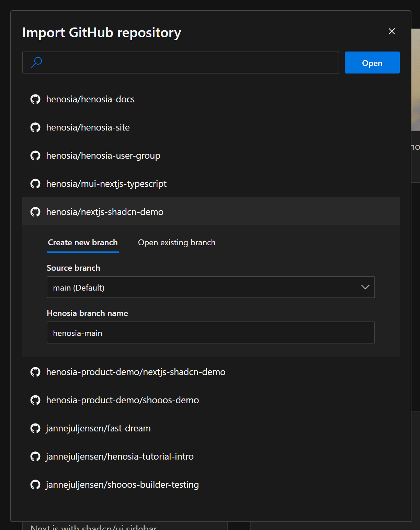This screenshot has width=420, height=530.
Task: Click the Source branch label
Action: [x=73, y=268]
